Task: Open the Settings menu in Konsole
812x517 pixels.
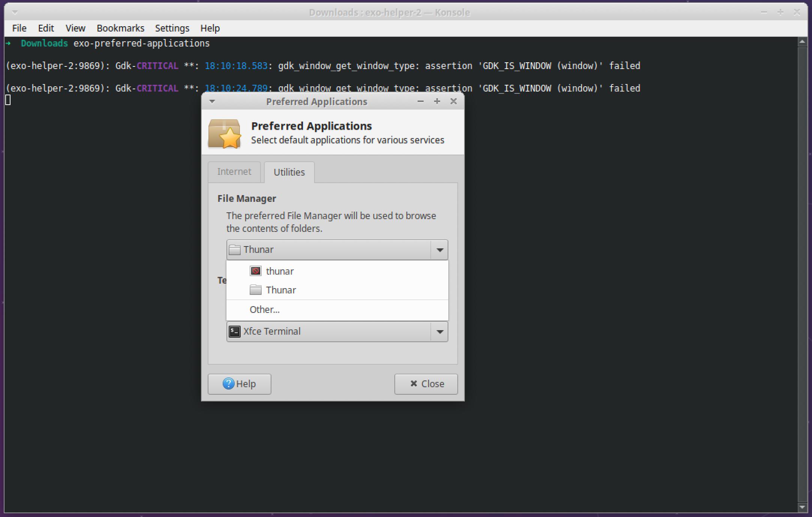Action: point(172,28)
